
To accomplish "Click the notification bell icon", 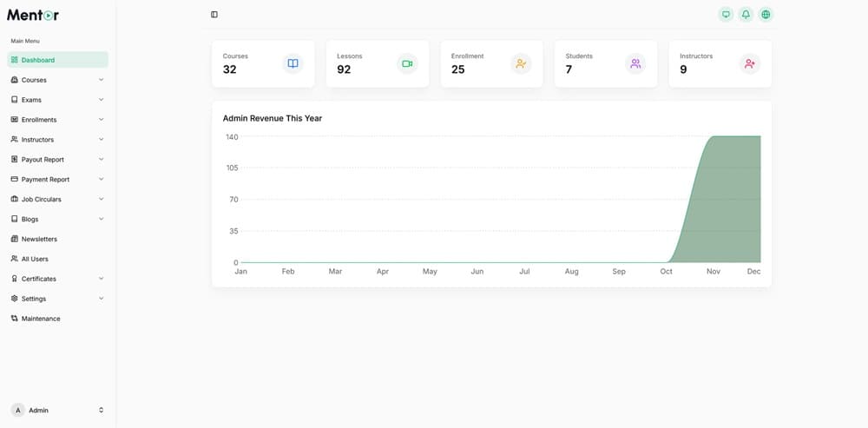I will [x=746, y=15].
